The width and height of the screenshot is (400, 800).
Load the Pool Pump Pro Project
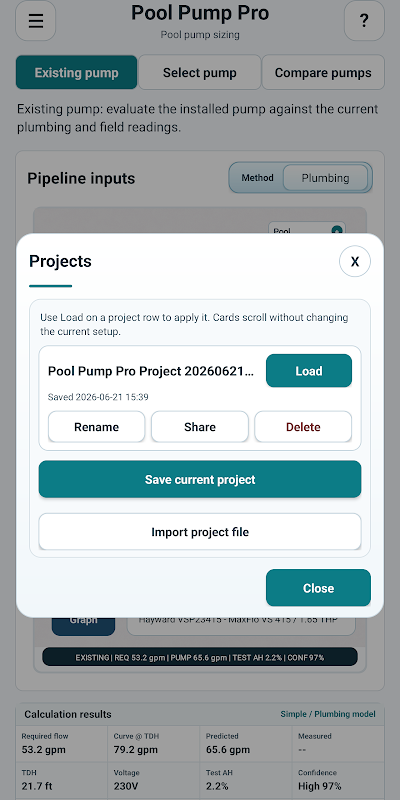(x=309, y=371)
